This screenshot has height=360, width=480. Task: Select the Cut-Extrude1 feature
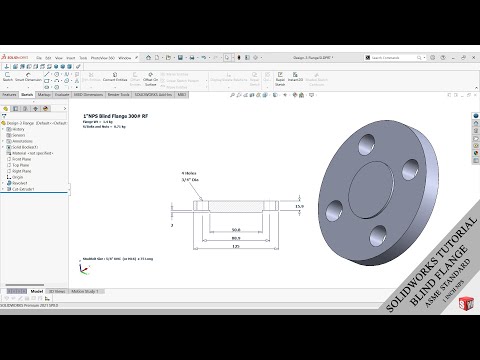pos(20,189)
